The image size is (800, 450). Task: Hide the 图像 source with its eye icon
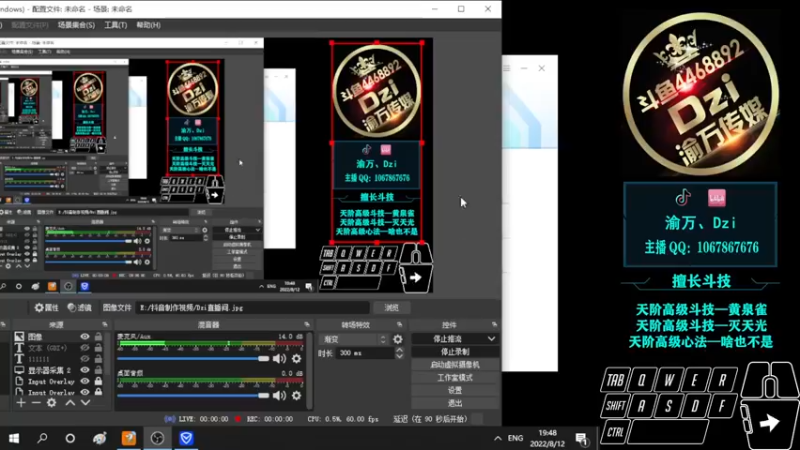(x=85, y=337)
